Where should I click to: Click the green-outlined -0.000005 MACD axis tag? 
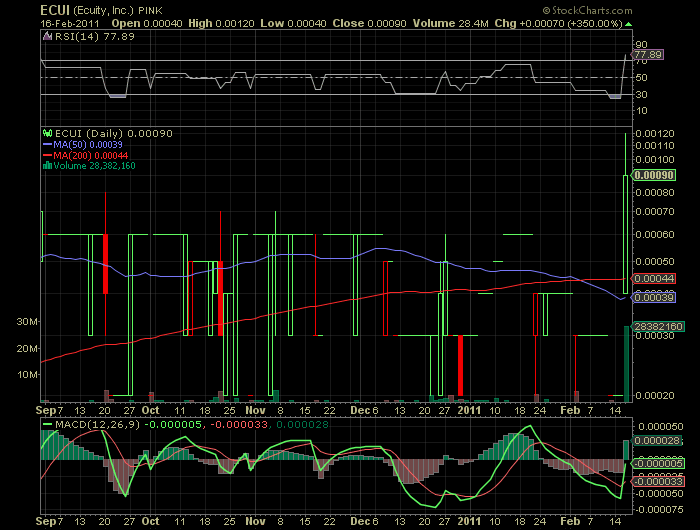click(x=658, y=463)
